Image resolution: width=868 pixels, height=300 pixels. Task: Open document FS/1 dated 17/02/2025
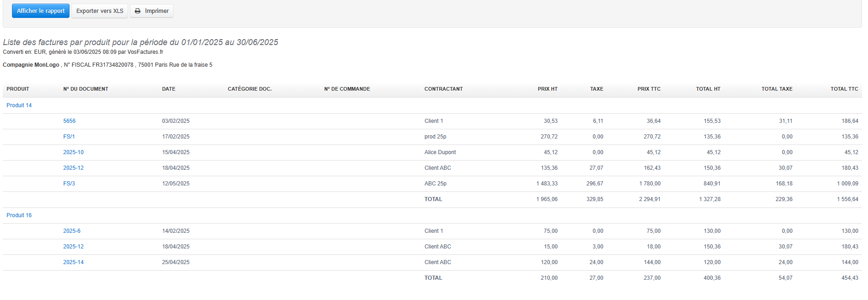(x=69, y=137)
